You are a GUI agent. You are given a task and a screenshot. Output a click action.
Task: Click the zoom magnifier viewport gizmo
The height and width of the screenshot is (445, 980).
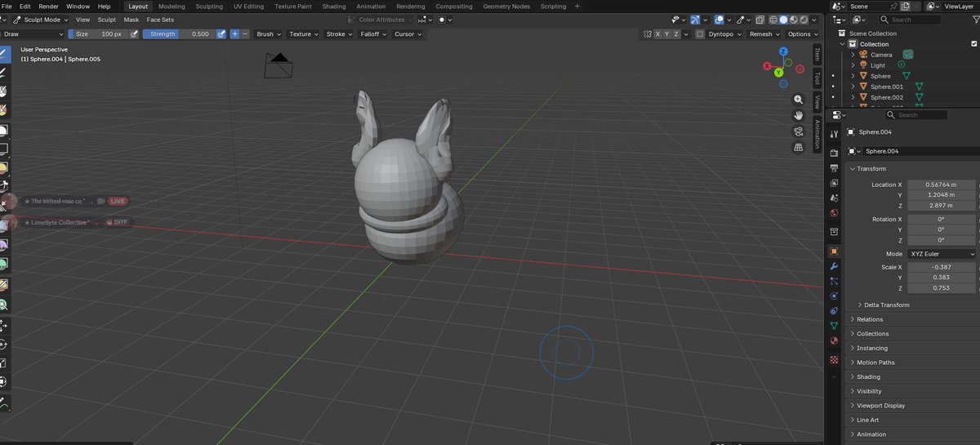[x=799, y=99]
